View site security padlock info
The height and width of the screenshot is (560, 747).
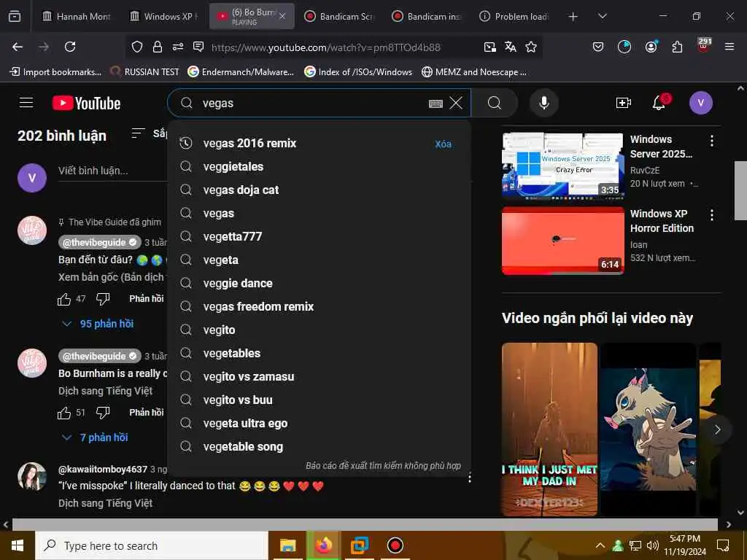pyautogui.click(x=158, y=47)
